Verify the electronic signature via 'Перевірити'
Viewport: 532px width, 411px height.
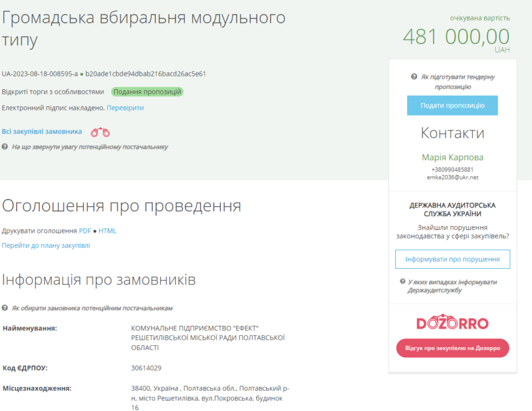[125, 108]
